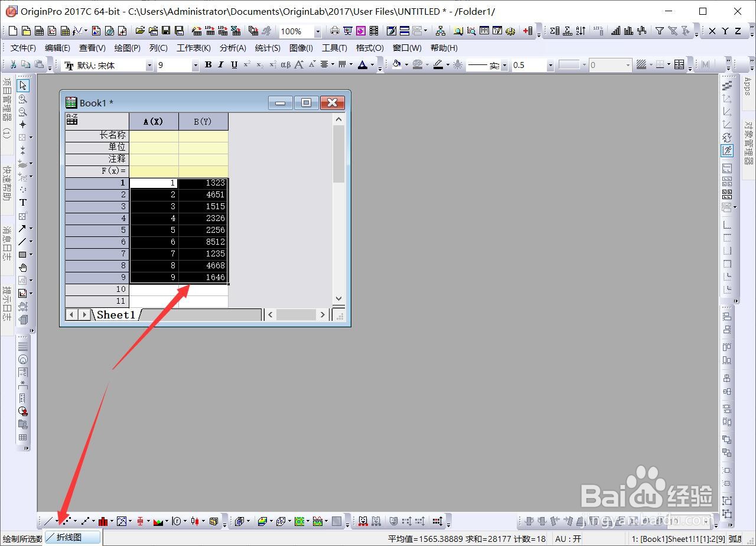Screen dimensions: 756x546
Task: Expand the text alignment dropdown arrow
Action: [333, 66]
